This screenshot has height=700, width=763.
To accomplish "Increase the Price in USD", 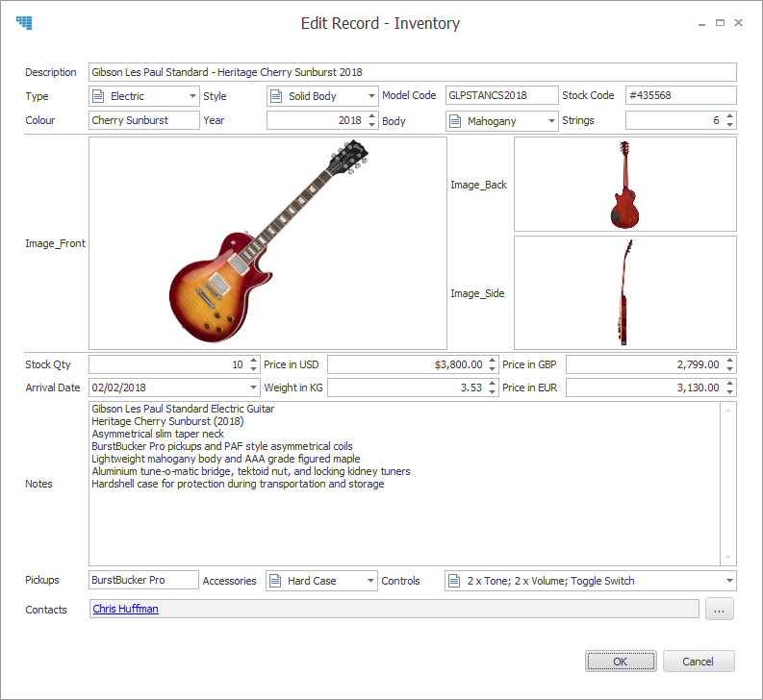I will click(x=492, y=360).
